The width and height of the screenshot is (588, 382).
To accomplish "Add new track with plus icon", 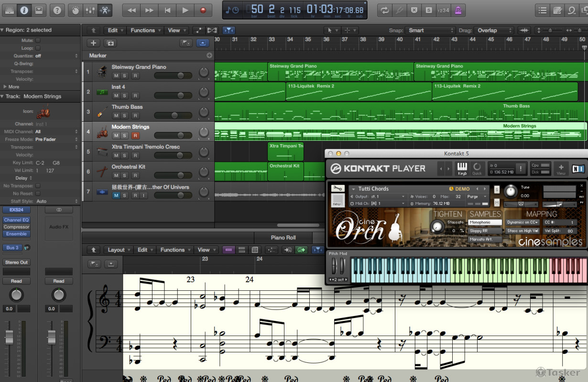I will [94, 43].
